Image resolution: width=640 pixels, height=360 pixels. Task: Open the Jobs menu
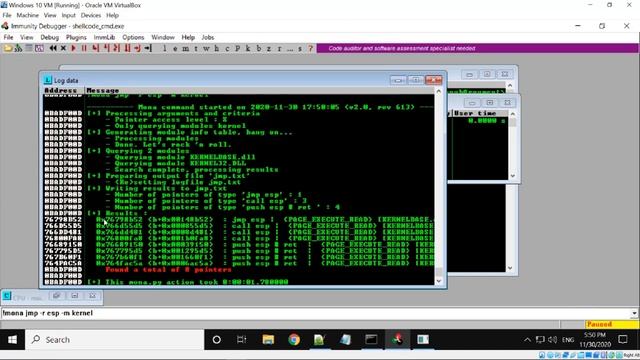coord(208,37)
